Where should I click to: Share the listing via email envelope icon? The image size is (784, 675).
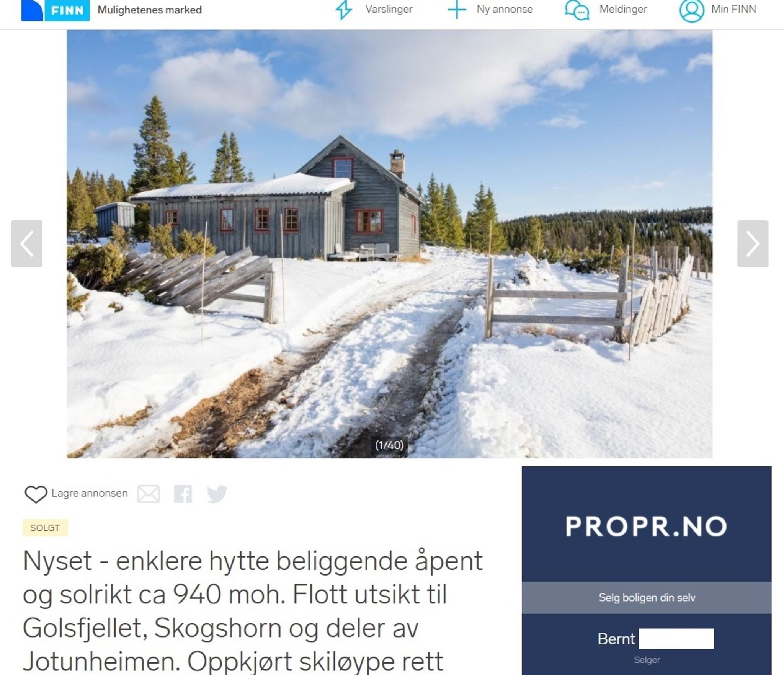click(x=149, y=494)
